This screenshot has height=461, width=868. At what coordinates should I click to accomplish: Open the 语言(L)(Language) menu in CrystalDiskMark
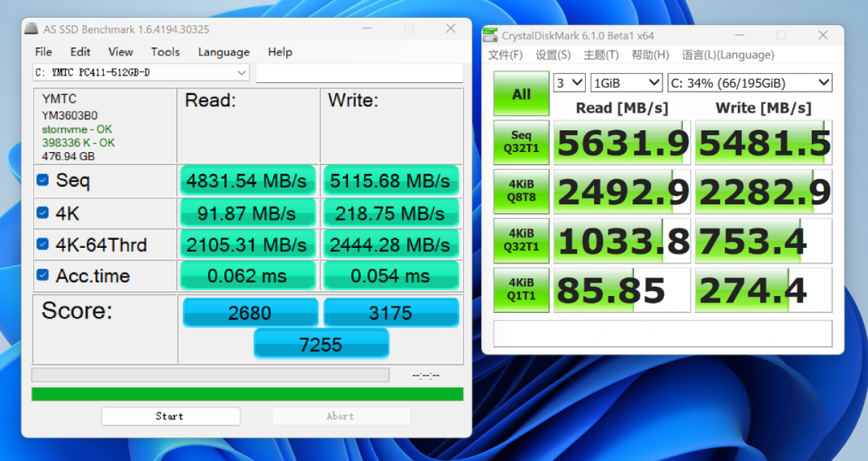[x=728, y=55]
